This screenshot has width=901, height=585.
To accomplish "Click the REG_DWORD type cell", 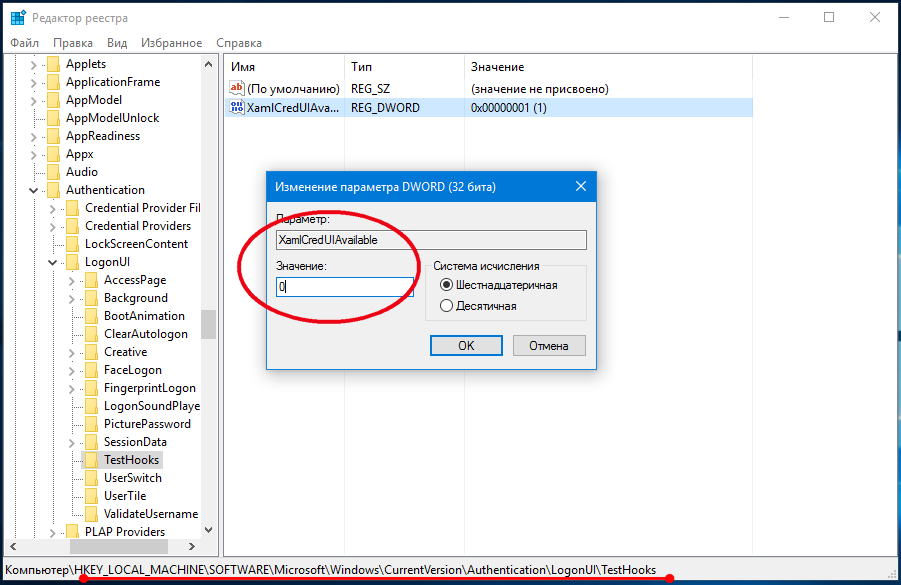I will click(385, 107).
